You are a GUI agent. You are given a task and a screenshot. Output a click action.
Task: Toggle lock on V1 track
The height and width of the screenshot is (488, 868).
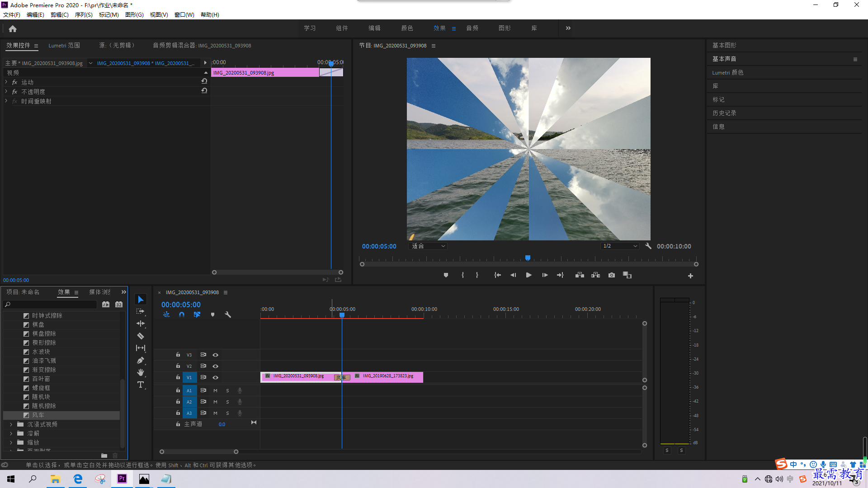click(178, 377)
